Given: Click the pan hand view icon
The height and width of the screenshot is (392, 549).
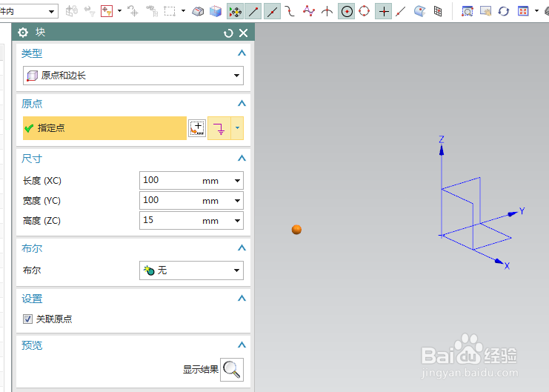Looking at the screenshot, I should point(485,12).
